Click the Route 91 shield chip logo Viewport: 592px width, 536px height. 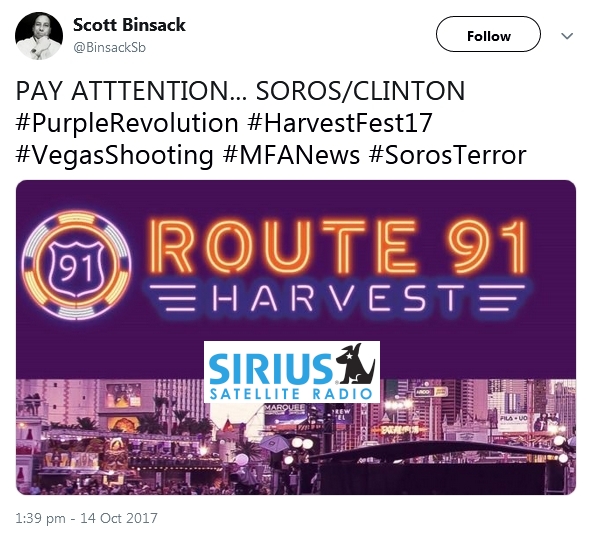click(77, 265)
